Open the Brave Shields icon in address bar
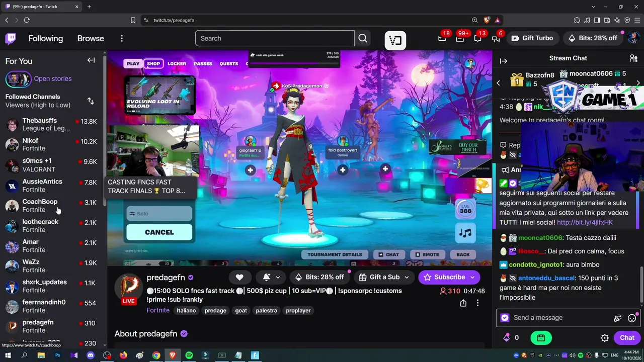Screen dimensions: 644x362 (487, 20)
